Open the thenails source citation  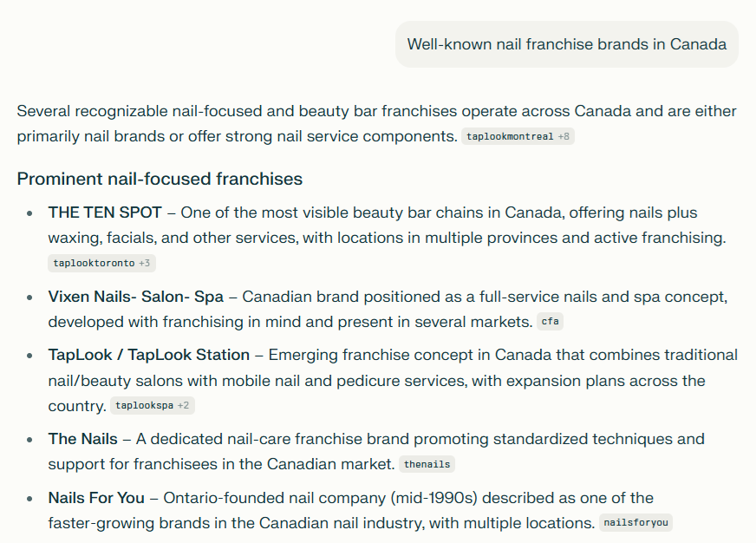(427, 464)
